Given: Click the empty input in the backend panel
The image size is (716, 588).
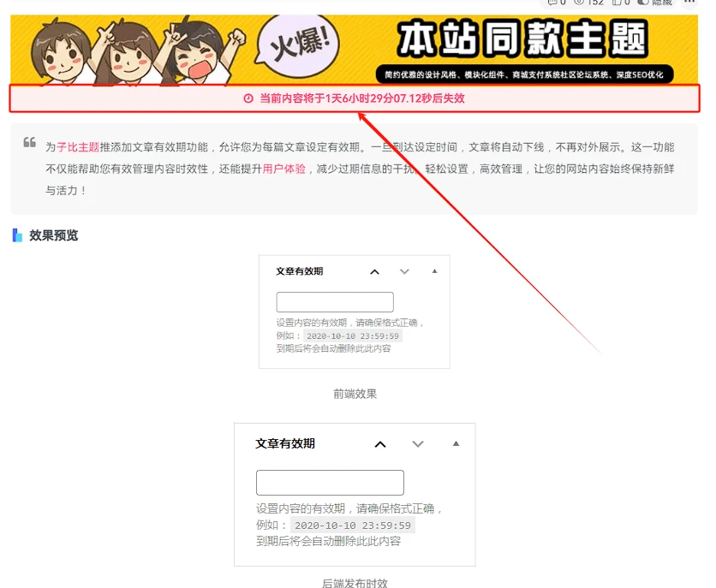Looking at the screenshot, I should [330, 482].
